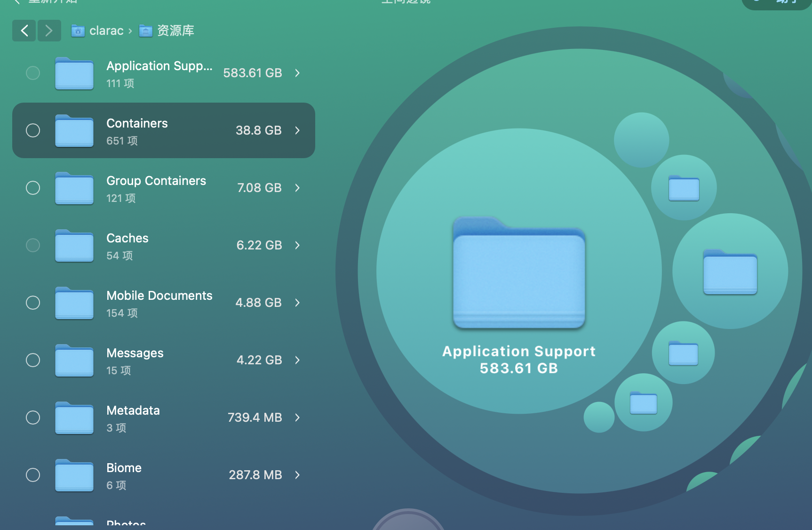812x530 pixels.
Task: Click the large Application Support bubble folder
Action: (518, 273)
